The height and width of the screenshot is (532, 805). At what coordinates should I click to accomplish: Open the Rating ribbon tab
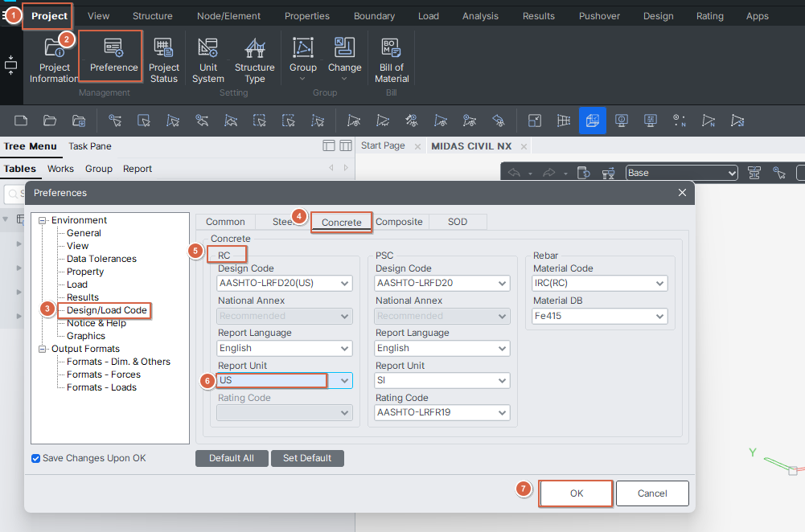pyautogui.click(x=709, y=16)
